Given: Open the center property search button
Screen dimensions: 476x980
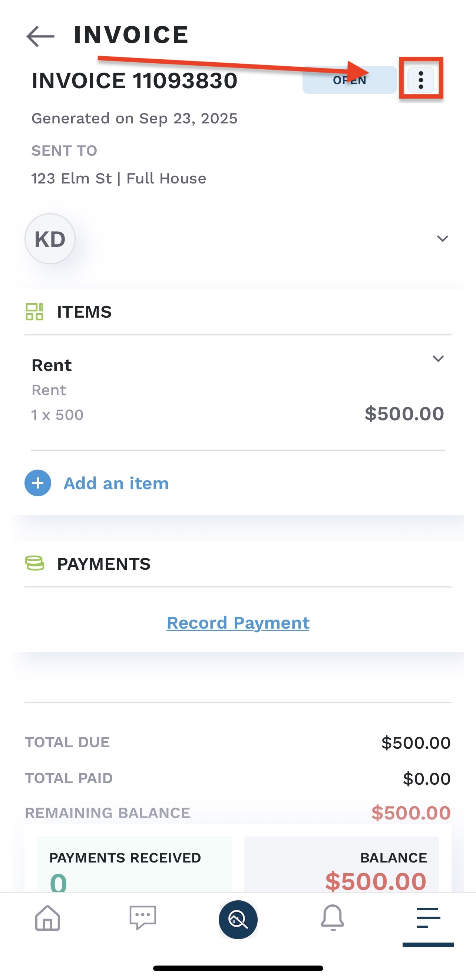Looking at the screenshot, I should point(238,919).
